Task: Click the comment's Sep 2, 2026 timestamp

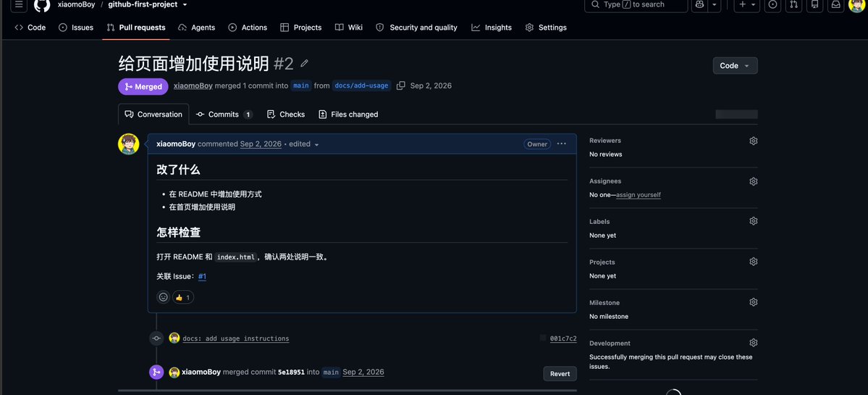Action: [x=261, y=144]
